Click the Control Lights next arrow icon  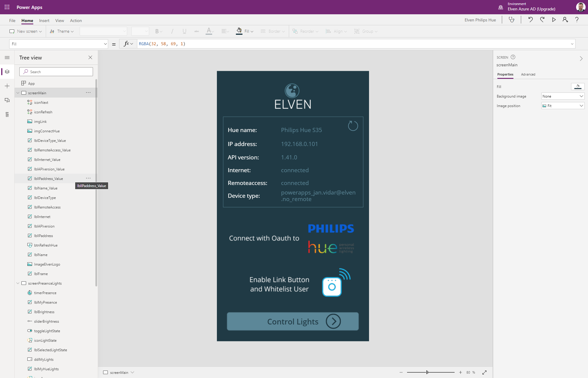(333, 321)
